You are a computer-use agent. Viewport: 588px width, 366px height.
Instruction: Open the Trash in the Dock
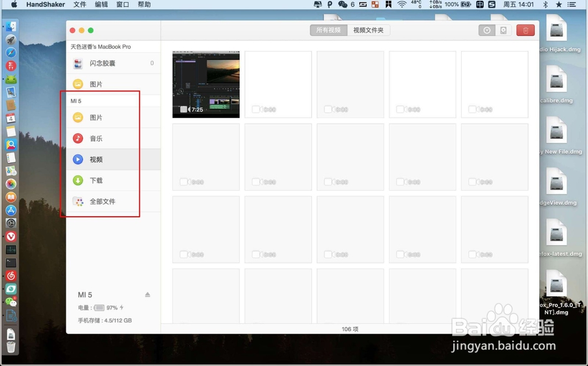11,347
